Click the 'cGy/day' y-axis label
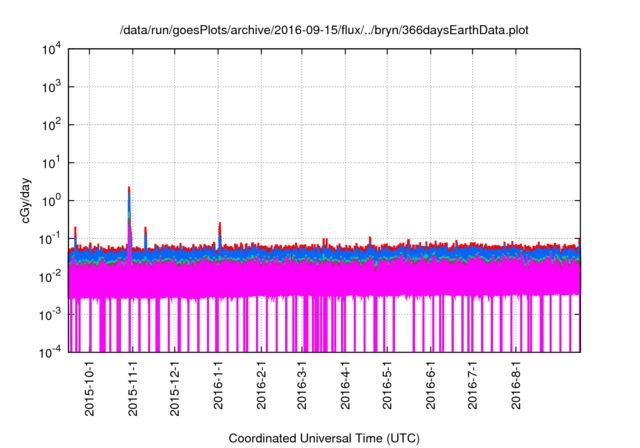The image size is (640, 448). (x=26, y=200)
